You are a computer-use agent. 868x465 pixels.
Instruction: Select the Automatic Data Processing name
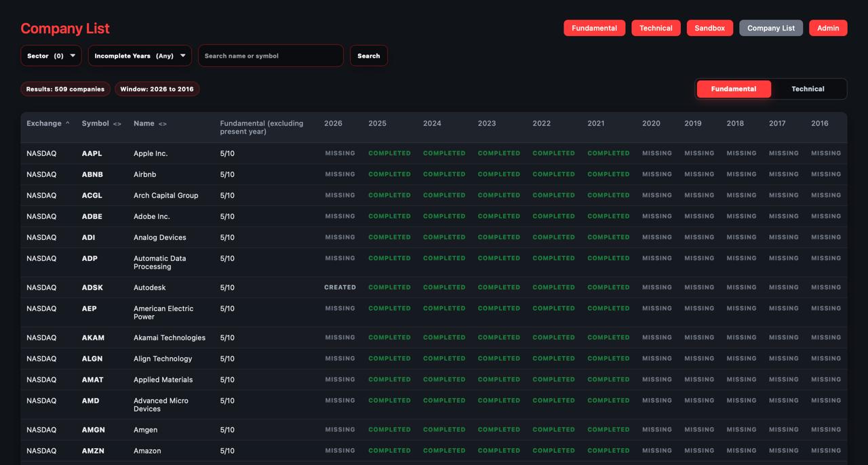(159, 262)
